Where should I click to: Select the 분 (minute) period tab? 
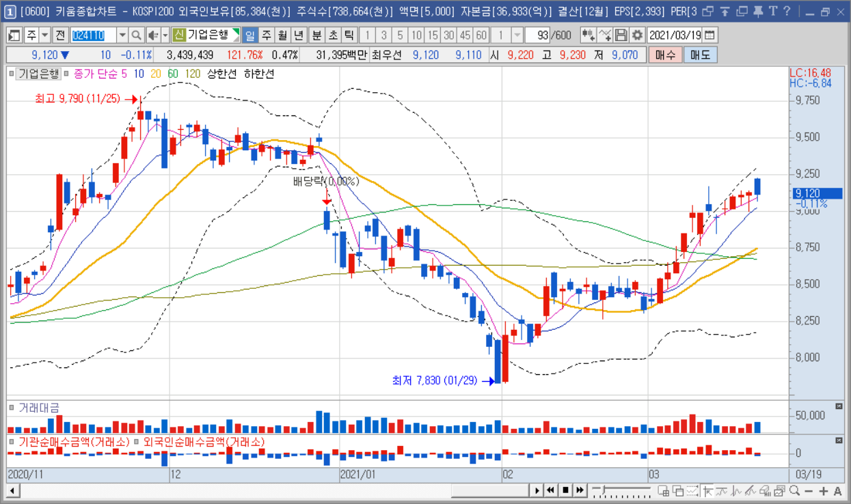tap(316, 35)
